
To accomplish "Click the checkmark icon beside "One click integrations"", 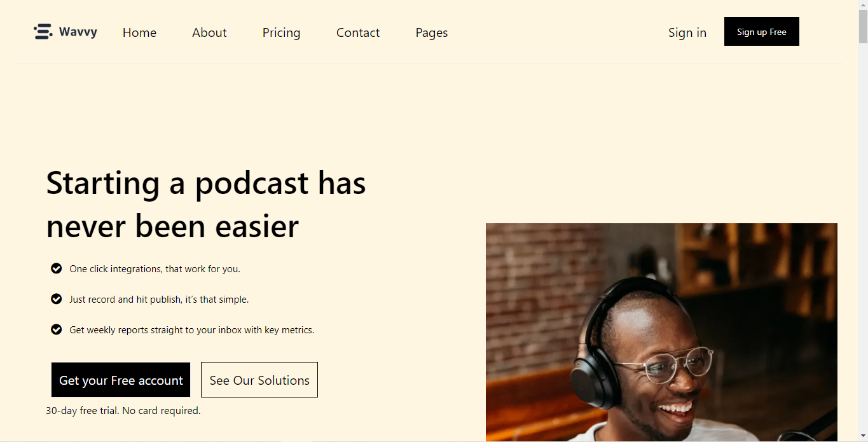I will [x=57, y=268].
